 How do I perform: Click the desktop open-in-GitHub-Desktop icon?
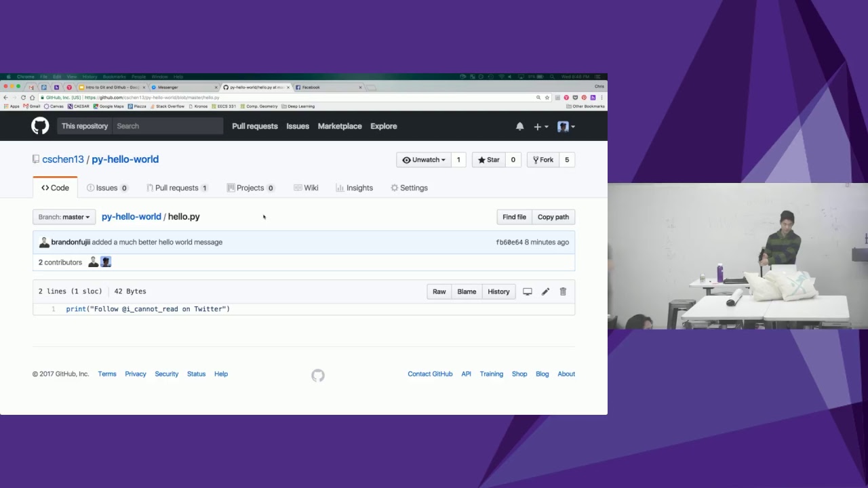click(x=527, y=291)
